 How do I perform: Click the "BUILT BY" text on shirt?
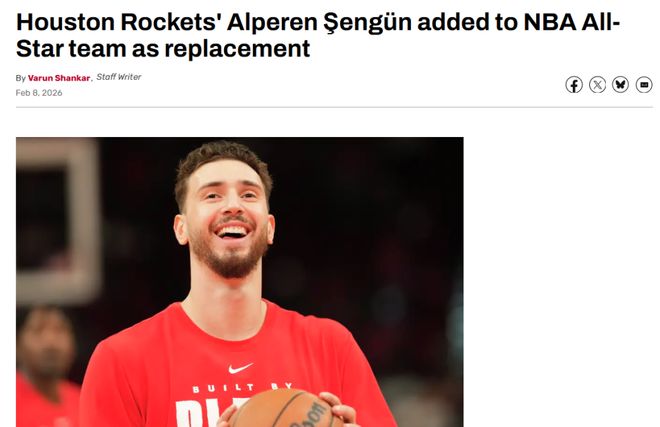pyautogui.click(x=242, y=387)
